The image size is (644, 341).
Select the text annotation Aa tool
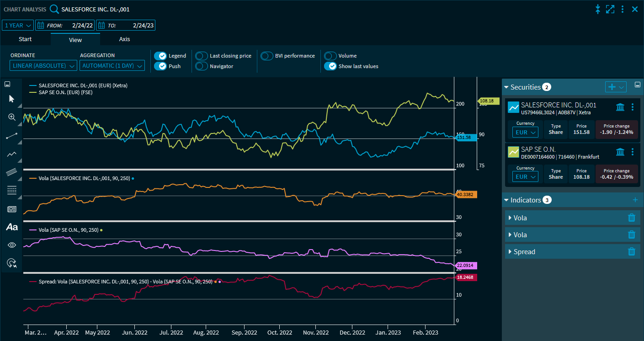12,227
